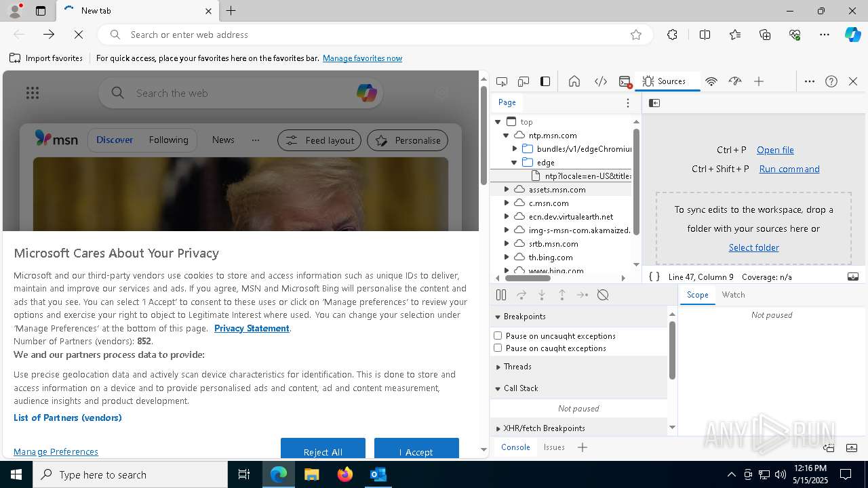
Task: Click the Step over next function icon
Action: [521, 295]
